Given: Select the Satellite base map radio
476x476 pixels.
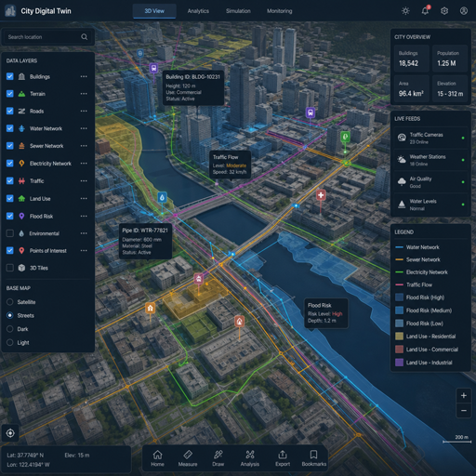Looking at the screenshot, I should coord(10,302).
